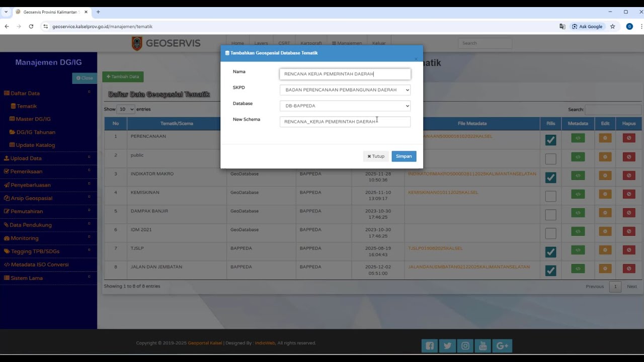Viewport: 644px width, 362px height.
Task: Open the Database dropdown DB-BAPPEDA
Action: coord(345,106)
